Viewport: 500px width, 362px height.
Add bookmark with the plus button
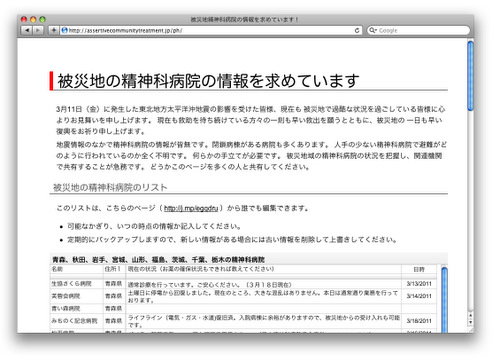pyautogui.click(x=53, y=30)
